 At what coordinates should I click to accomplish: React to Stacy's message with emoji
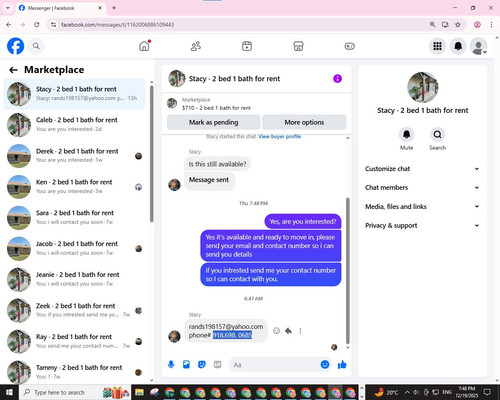point(276,331)
